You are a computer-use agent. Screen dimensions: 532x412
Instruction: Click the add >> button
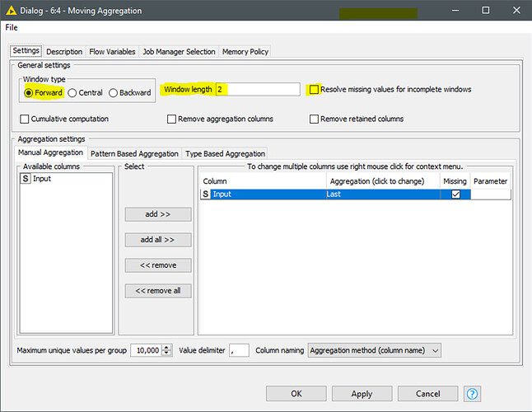(x=158, y=214)
